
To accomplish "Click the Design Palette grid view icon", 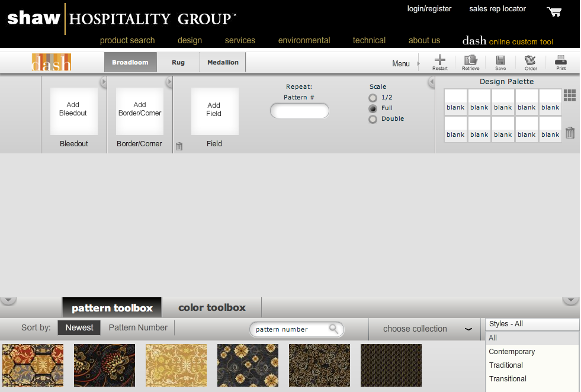I will pos(570,95).
